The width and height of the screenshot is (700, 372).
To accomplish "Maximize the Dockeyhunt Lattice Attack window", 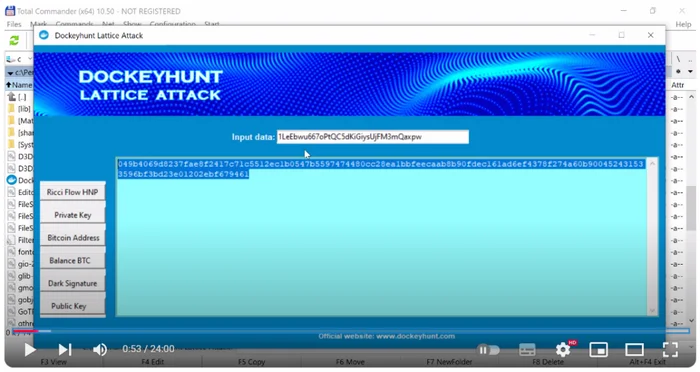I will [621, 35].
